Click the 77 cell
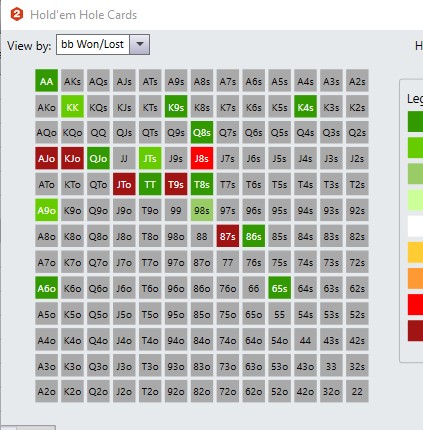The image size is (423, 430). point(228,262)
